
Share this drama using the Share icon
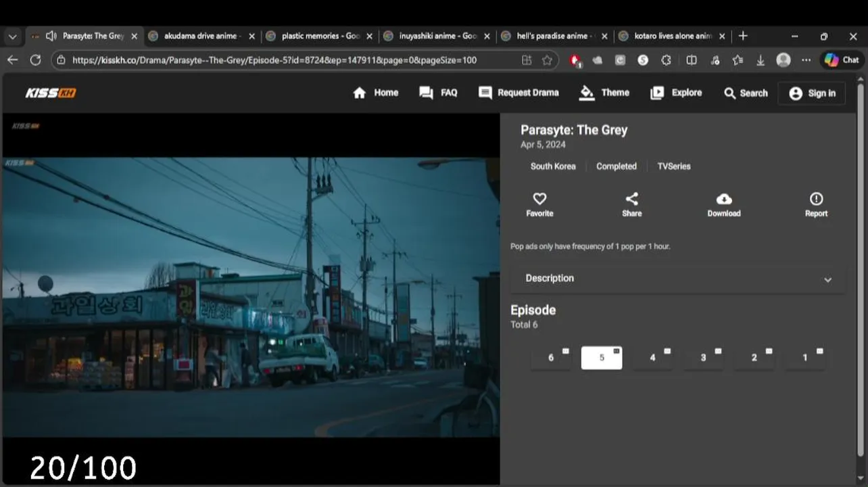tap(631, 204)
